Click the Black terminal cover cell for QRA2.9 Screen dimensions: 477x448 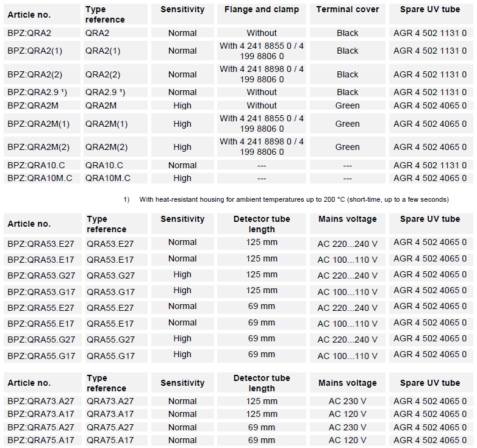pyautogui.click(x=348, y=92)
